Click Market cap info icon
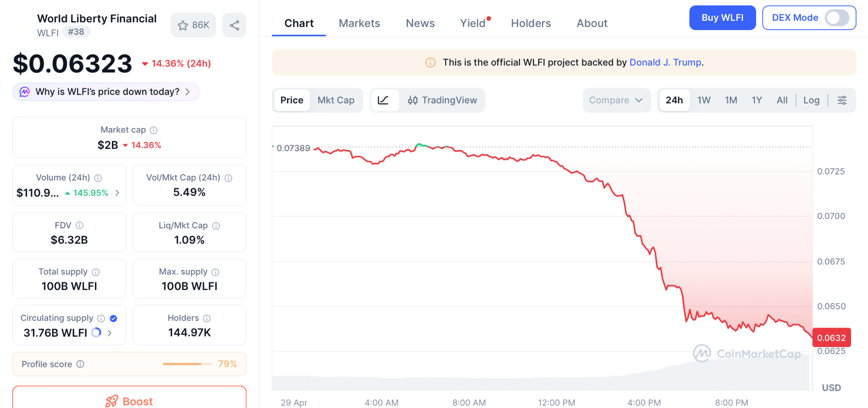The width and height of the screenshot is (868, 408). [154, 130]
